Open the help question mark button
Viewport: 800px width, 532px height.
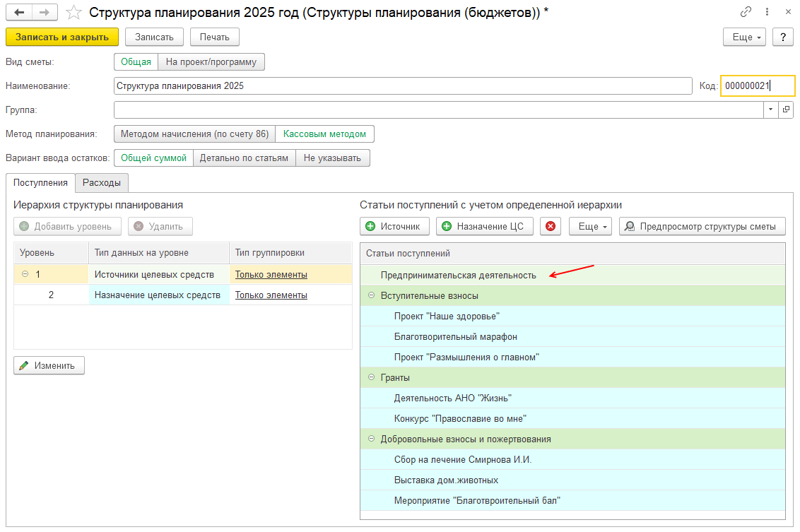point(782,37)
